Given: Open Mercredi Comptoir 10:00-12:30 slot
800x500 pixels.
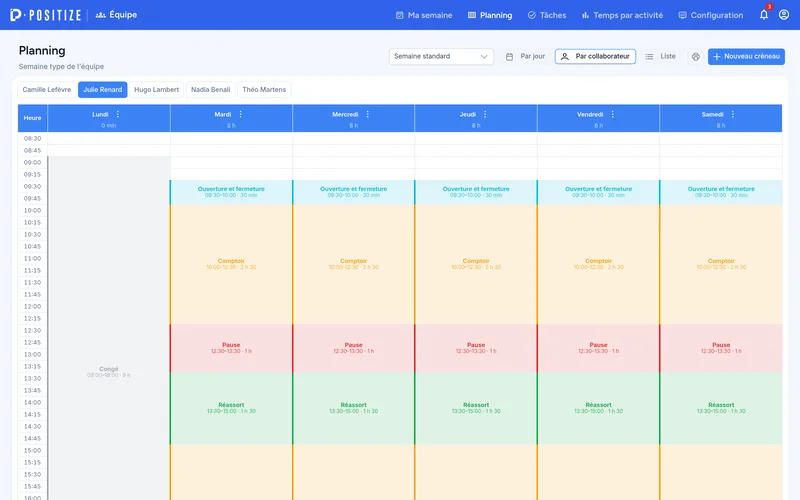Looking at the screenshot, I should pos(354,264).
